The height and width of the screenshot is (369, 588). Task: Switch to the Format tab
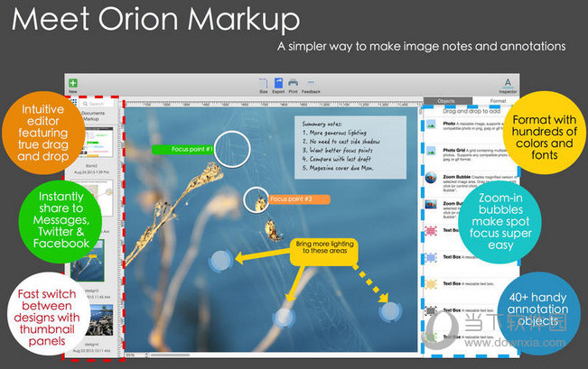pos(498,101)
